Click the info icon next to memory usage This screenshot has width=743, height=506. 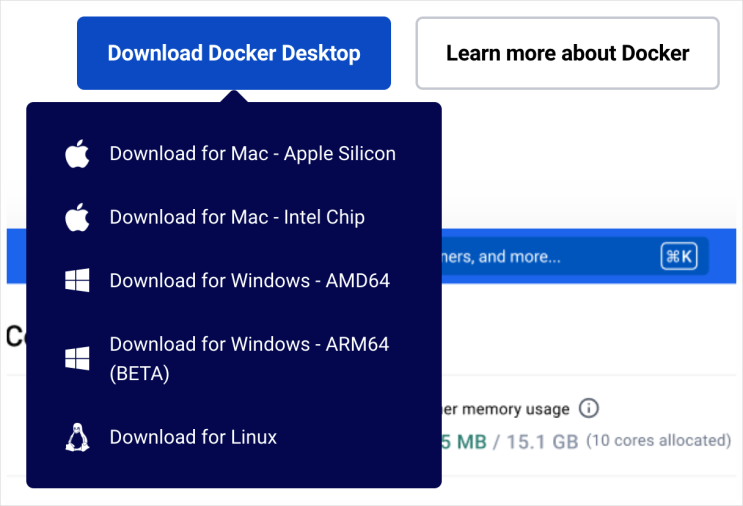coord(589,408)
